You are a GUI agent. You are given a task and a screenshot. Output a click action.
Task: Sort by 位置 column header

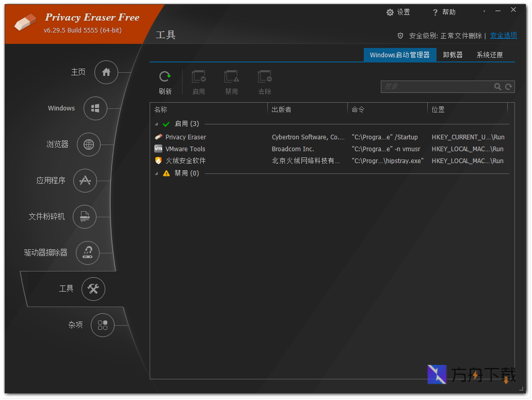(467, 109)
